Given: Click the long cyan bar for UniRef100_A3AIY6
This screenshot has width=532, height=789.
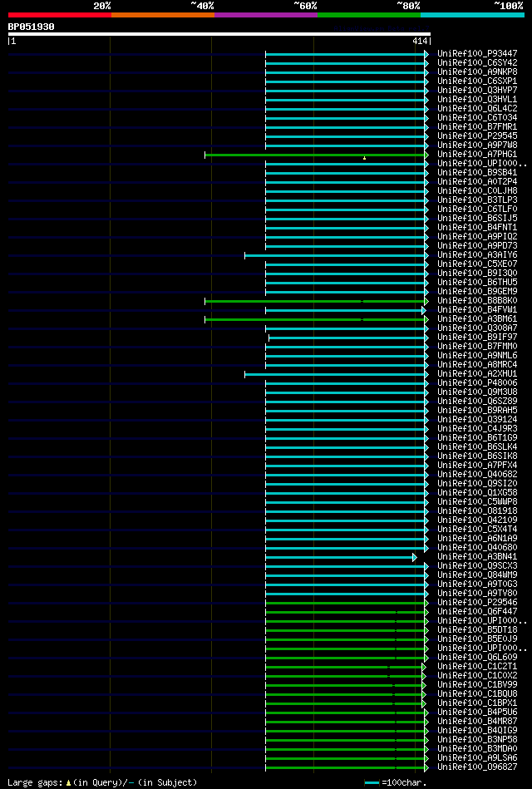Looking at the screenshot, I should (335, 255).
